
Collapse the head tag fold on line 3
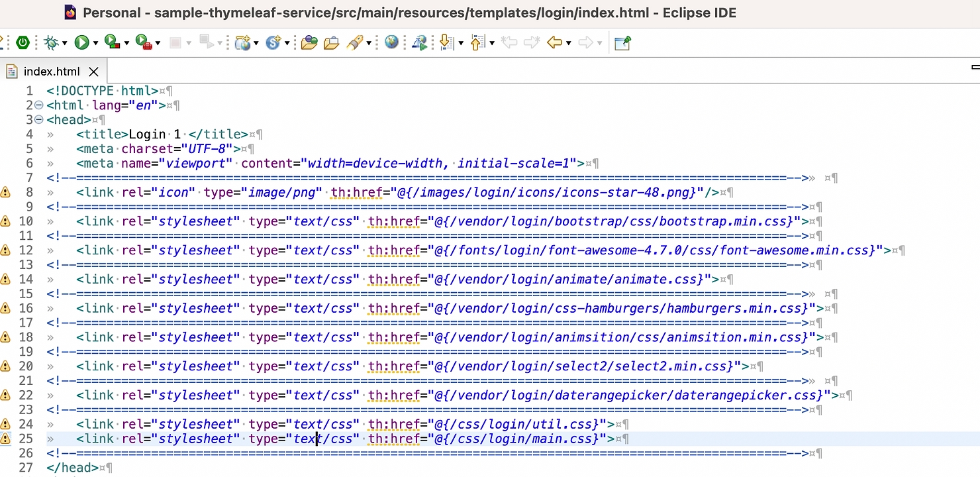pos(38,120)
